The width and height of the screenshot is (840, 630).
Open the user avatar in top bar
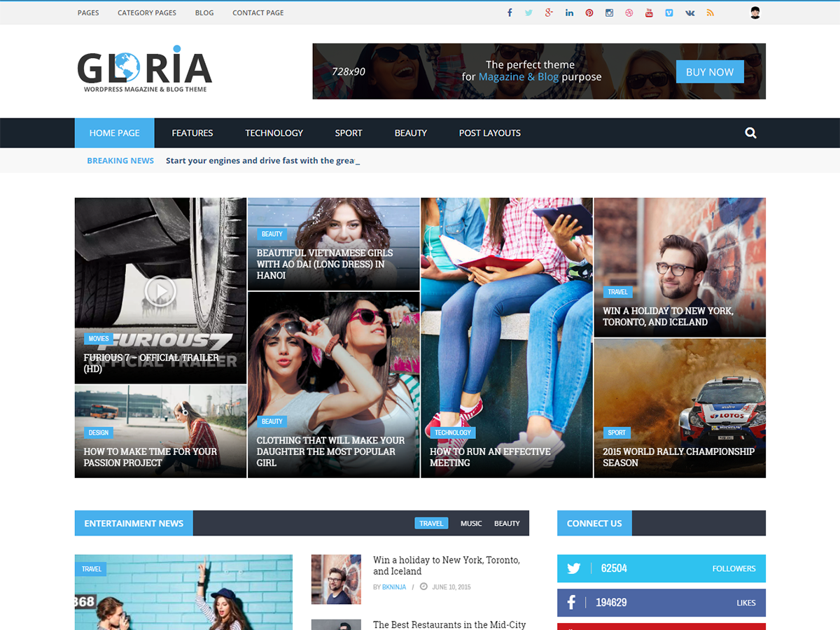(x=755, y=13)
